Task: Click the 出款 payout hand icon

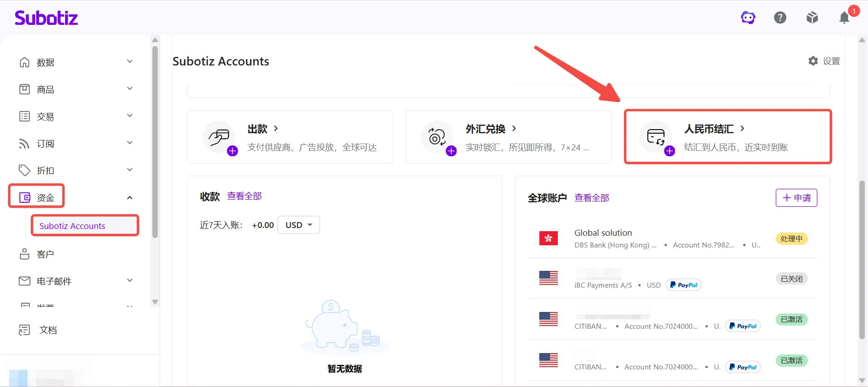Action: [219, 136]
